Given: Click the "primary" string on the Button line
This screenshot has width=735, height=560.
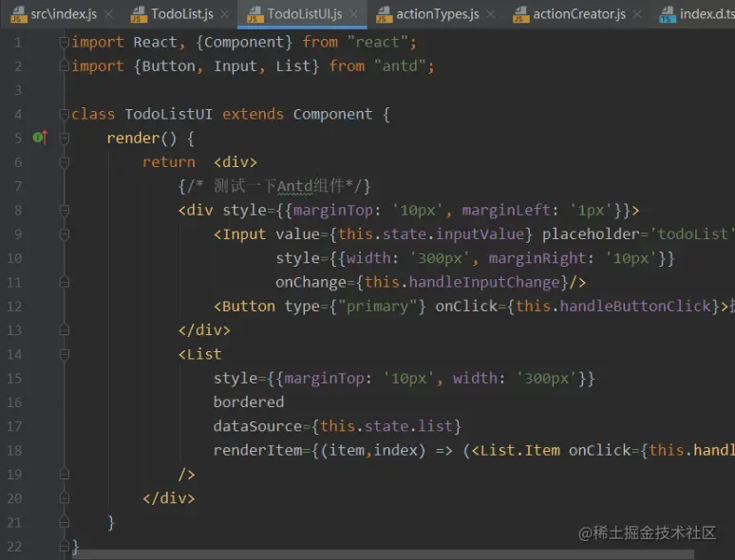Looking at the screenshot, I should coord(377,306).
